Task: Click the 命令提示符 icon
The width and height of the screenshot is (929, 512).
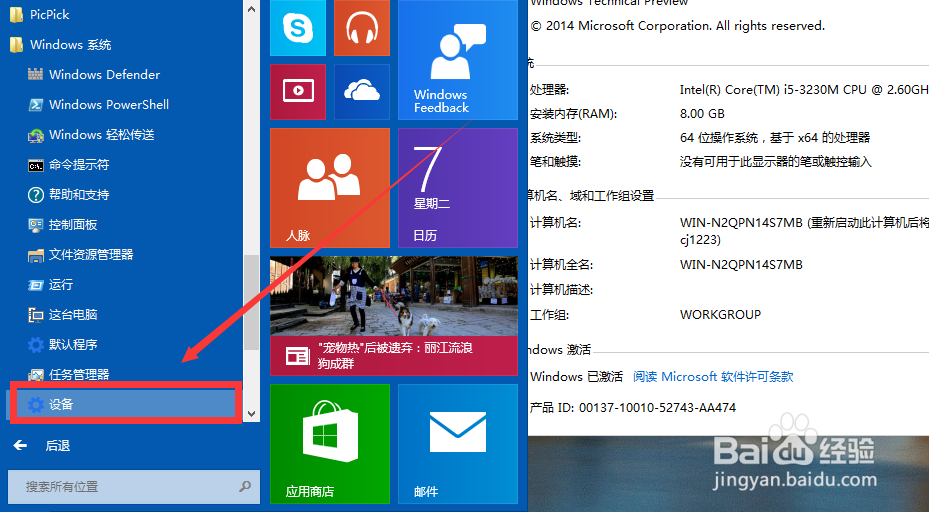Action: click(x=36, y=165)
